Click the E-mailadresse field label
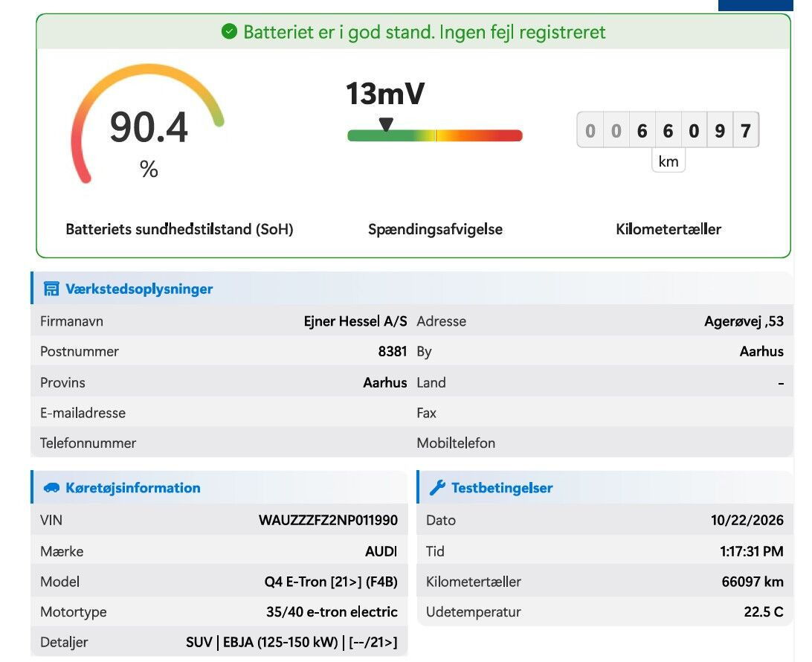 tap(83, 413)
